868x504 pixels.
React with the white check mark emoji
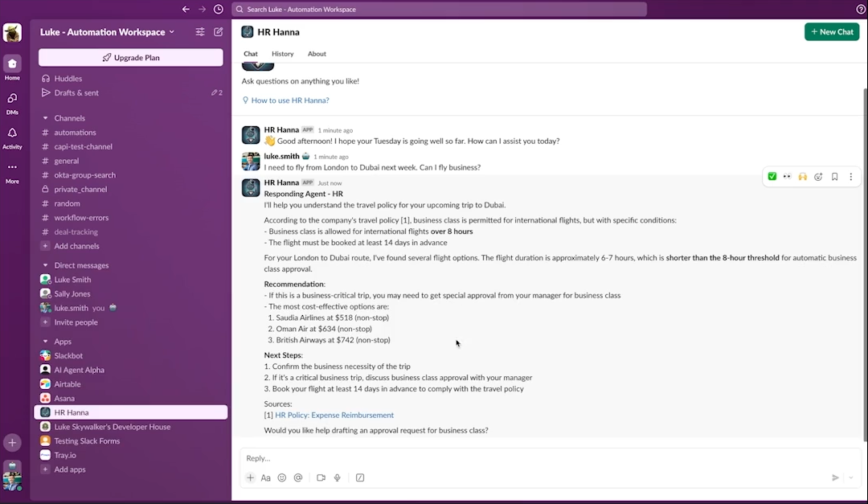pos(772,177)
